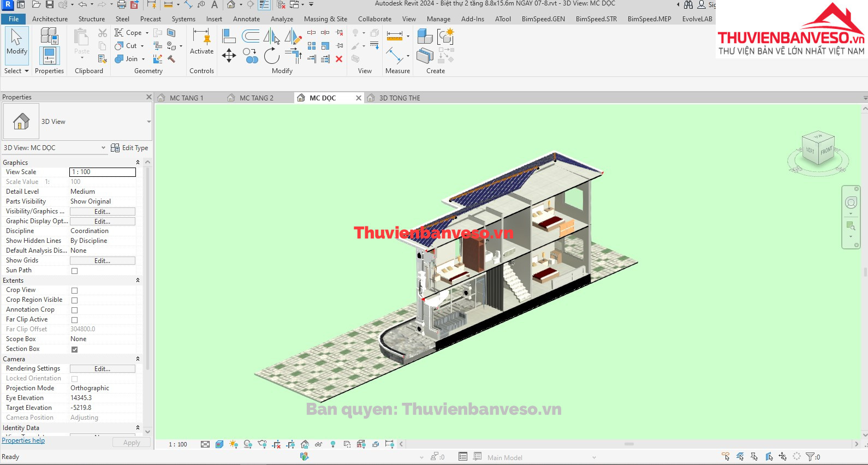Switch to the MC TANG 1 view tab
Image resolution: width=868 pixels, height=465 pixels.
coord(186,98)
